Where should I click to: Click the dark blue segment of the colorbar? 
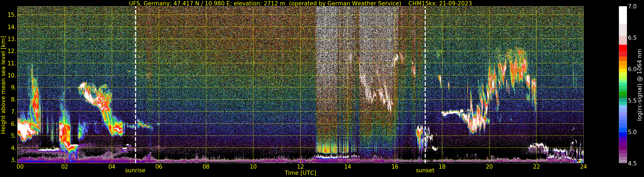coord(623,134)
